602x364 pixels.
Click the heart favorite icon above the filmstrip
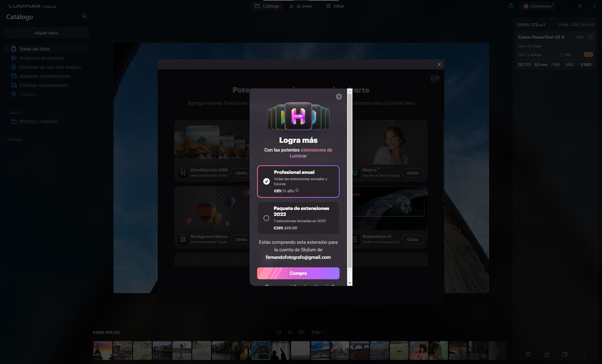click(279, 332)
